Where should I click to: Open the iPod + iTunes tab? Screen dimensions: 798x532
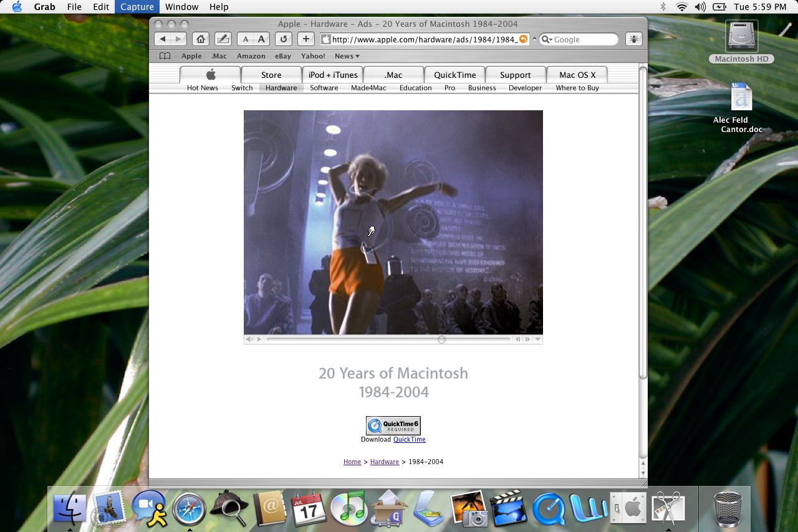pos(333,75)
